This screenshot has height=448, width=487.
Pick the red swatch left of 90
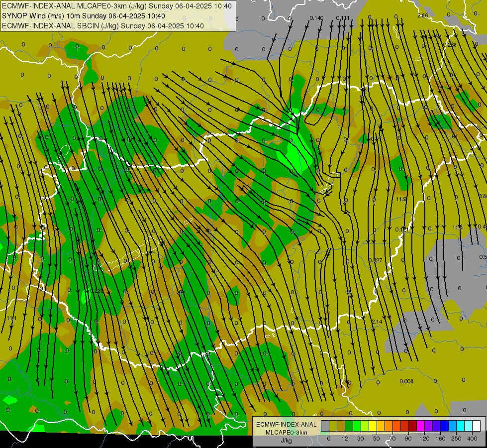point(405,426)
